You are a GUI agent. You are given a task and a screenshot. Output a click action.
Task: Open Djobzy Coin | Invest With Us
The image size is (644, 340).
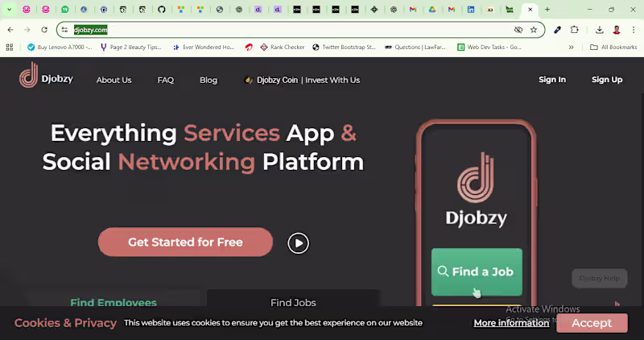pyautogui.click(x=302, y=81)
